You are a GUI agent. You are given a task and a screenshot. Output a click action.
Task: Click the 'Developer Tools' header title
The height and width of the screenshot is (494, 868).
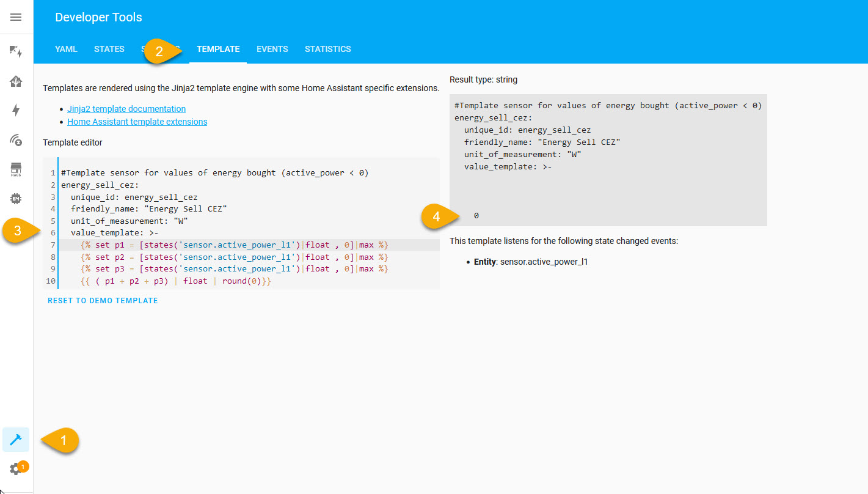[98, 17]
